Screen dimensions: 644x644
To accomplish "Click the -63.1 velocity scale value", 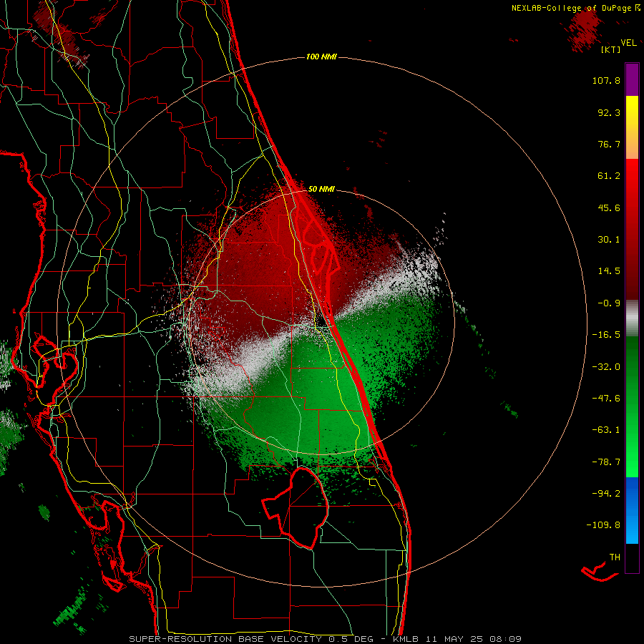I will click(606, 430).
